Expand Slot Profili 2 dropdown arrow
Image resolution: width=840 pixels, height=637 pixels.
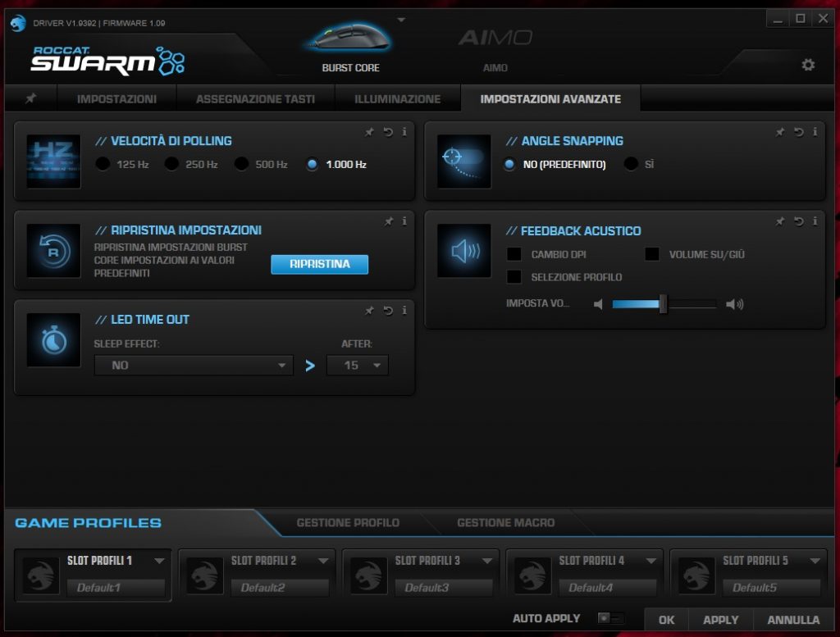(323, 561)
